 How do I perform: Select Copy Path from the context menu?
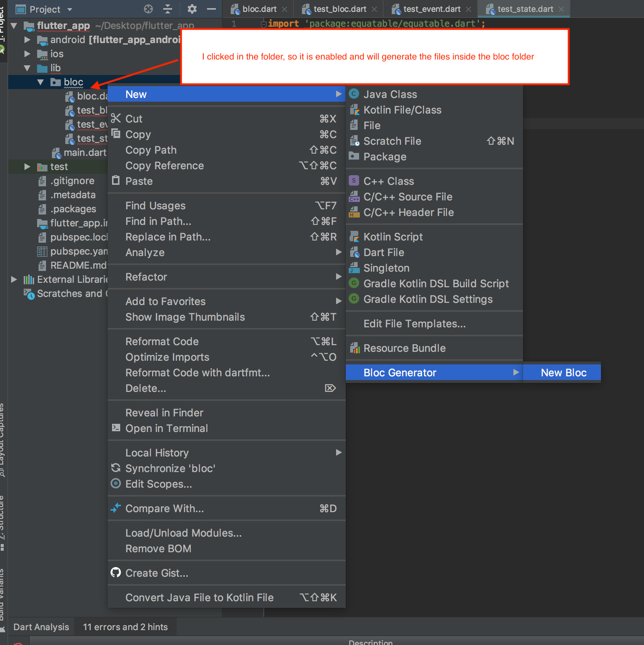pos(151,150)
